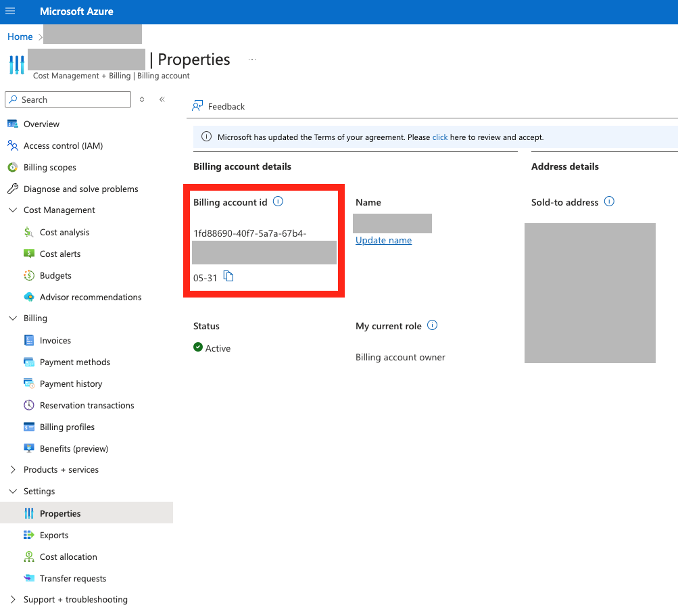Click the Microsoft Azure header title
The height and width of the screenshot is (616, 678).
click(x=76, y=11)
